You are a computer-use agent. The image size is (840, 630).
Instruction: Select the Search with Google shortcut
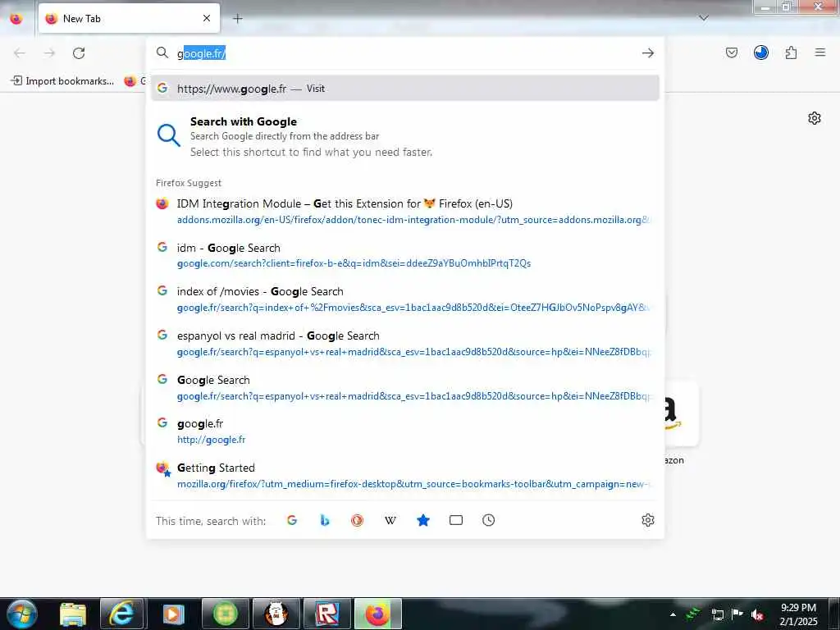click(x=405, y=137)
